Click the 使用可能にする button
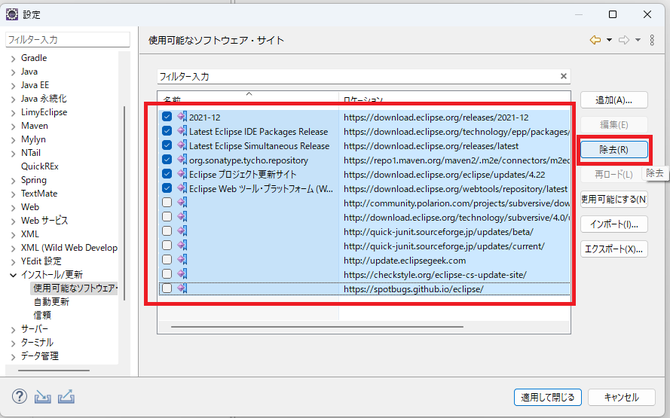670x418 pixels. [614, 199]
